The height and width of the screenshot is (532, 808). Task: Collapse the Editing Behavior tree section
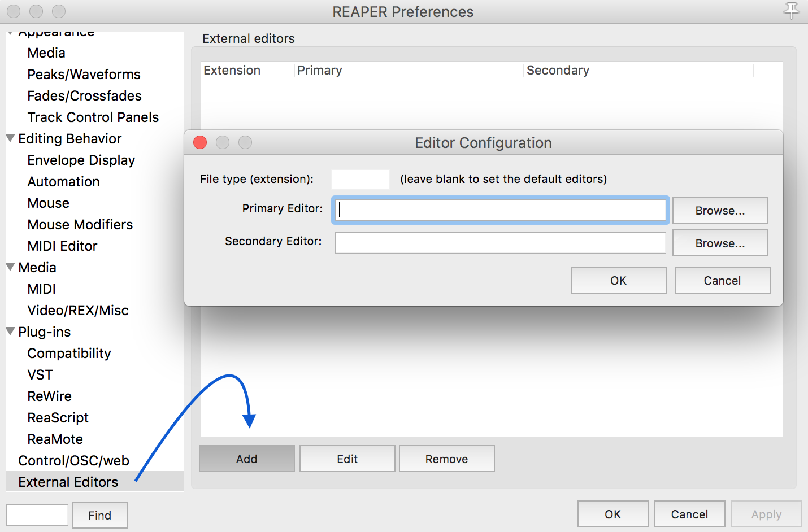10,138
